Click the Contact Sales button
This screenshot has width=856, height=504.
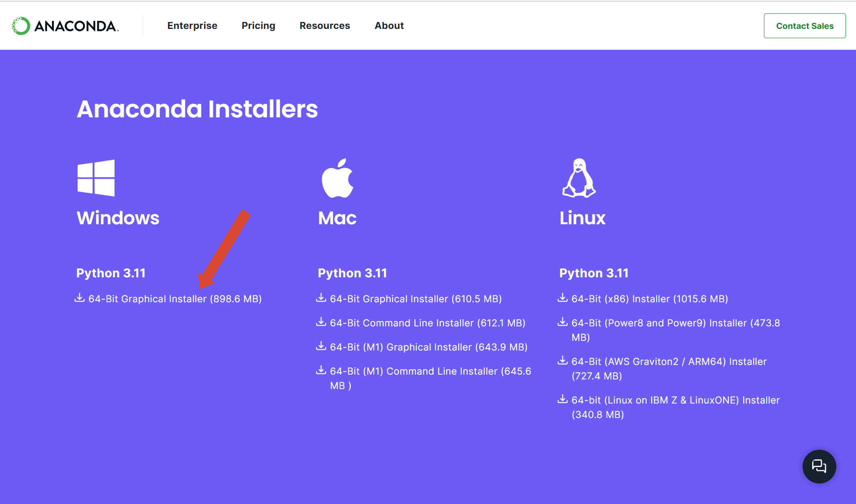(x=805, y=25)
